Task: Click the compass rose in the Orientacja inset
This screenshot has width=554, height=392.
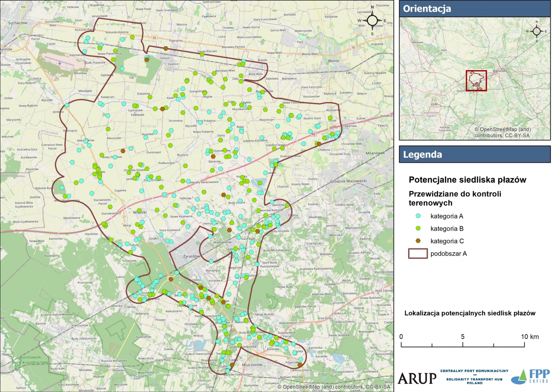Action: 536,31
